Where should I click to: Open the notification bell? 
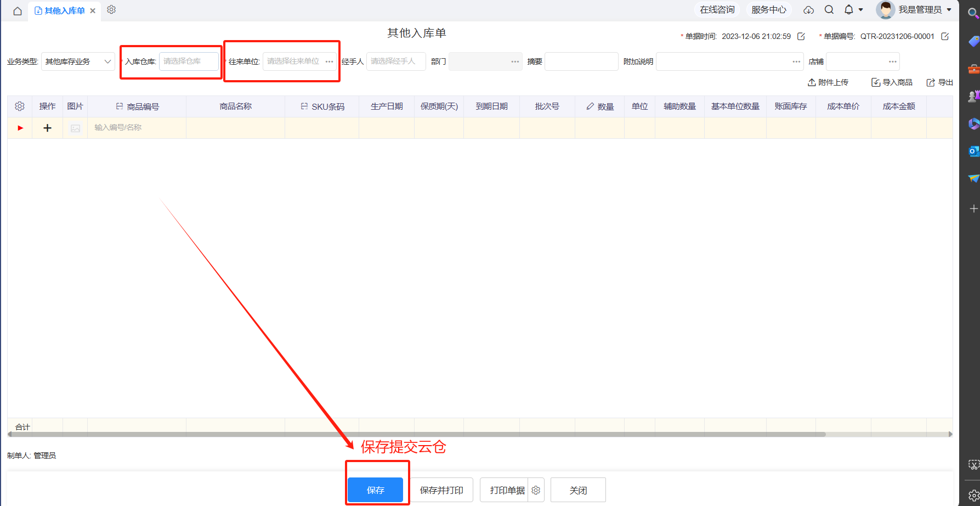pyautogui.click(x=849, y=10)
